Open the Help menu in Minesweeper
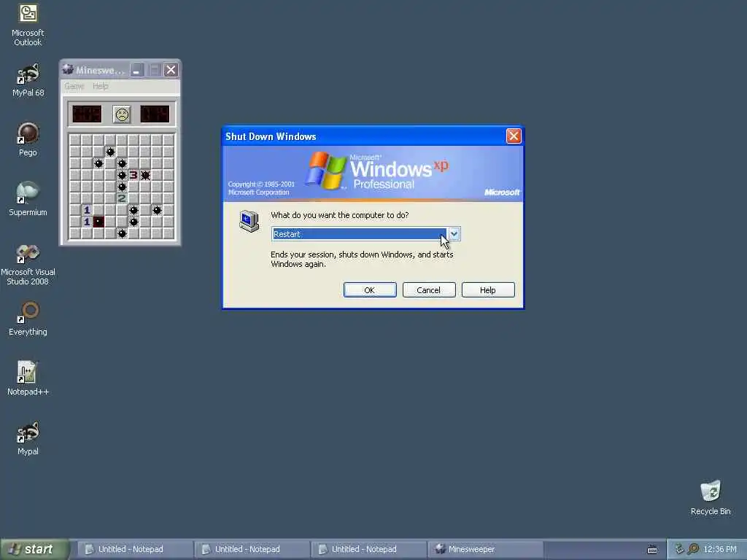Screen dimensions: 747x560 click(101, 86)
